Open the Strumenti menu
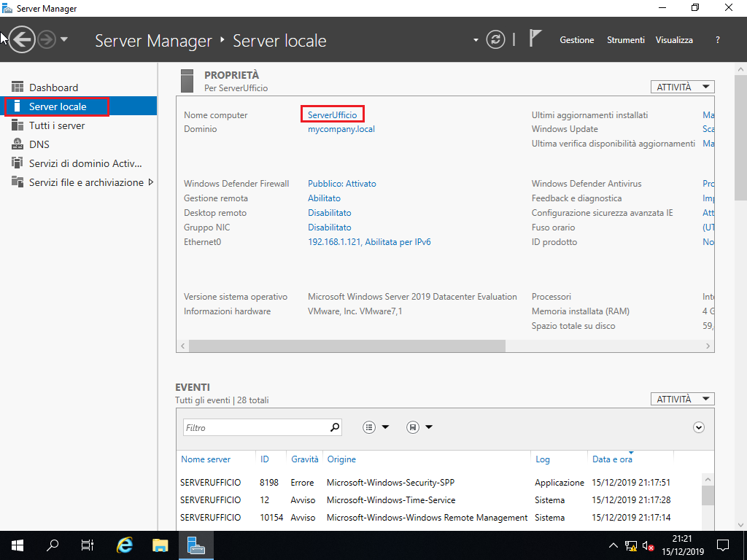Image resolution: width=747 pixels, height=560 pixels. [625, 40]
